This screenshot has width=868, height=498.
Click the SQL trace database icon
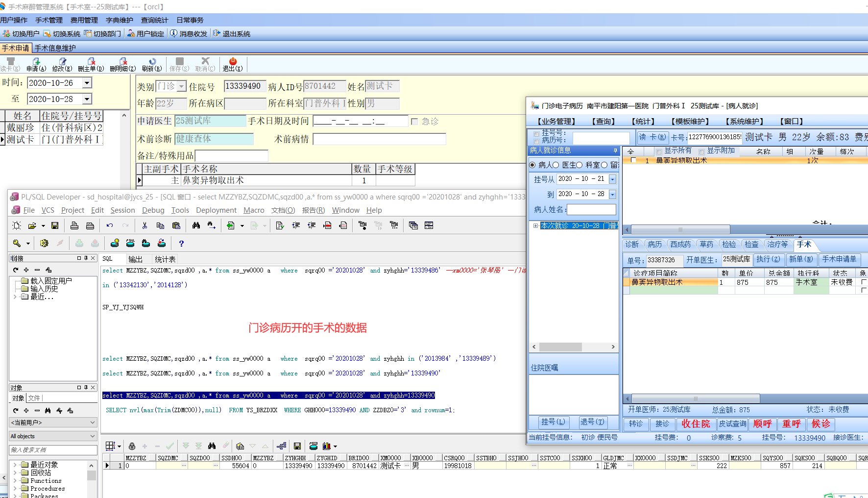click(130, 243)
